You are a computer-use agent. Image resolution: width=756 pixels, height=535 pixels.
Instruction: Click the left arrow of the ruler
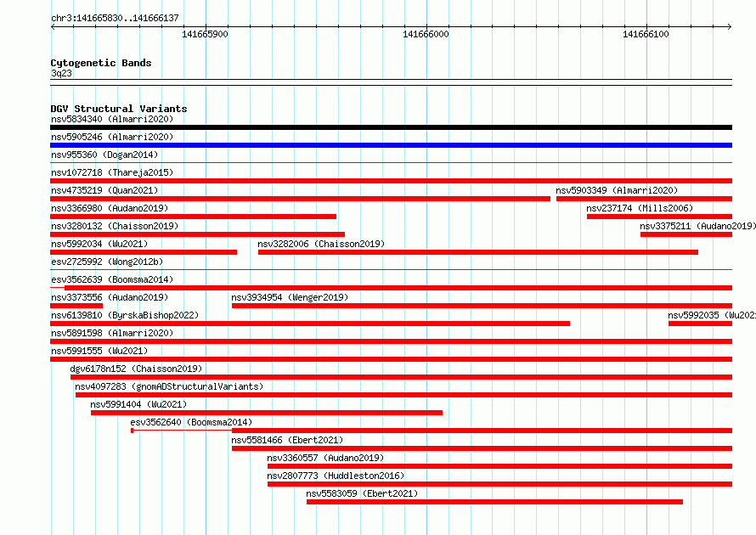tap(53, 26)
